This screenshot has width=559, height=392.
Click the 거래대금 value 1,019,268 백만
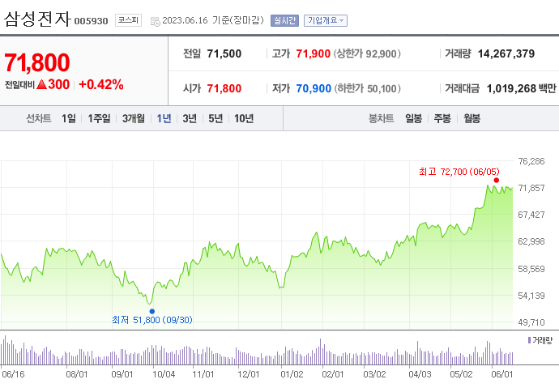521,88
